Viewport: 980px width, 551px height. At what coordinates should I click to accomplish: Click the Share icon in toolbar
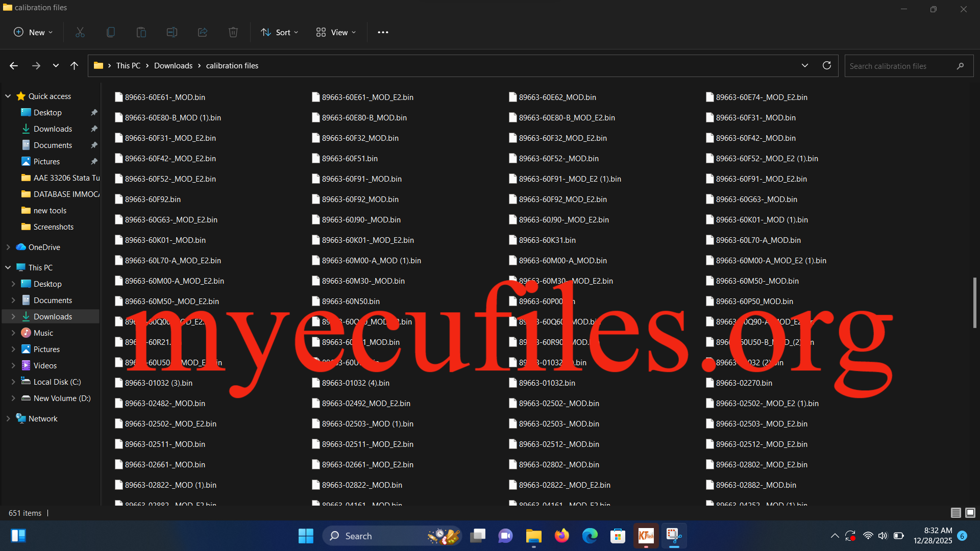(203, 32)
